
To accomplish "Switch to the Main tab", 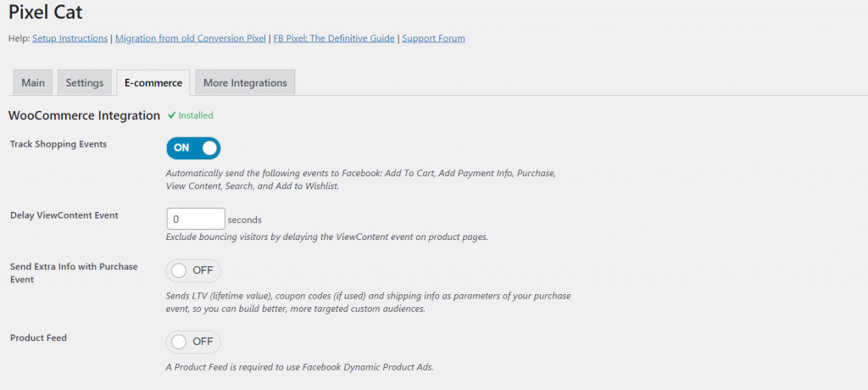I will click(x=33, y=82).
